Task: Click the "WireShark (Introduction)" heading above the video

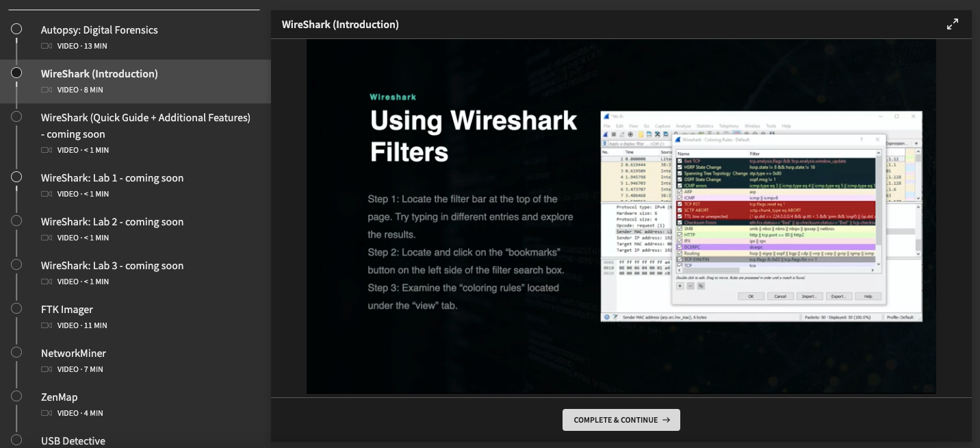Action: 340,25
